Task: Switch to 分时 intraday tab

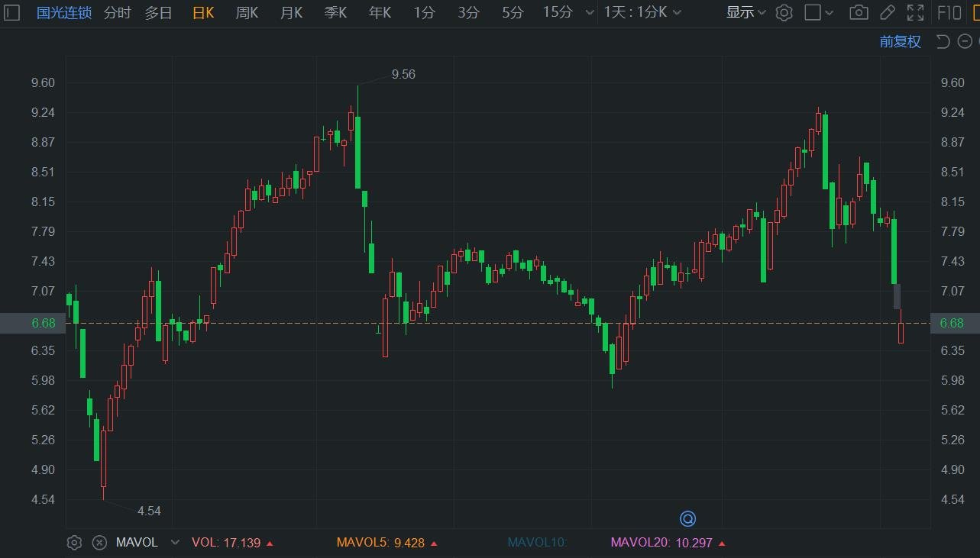Action: coord(117,12)
